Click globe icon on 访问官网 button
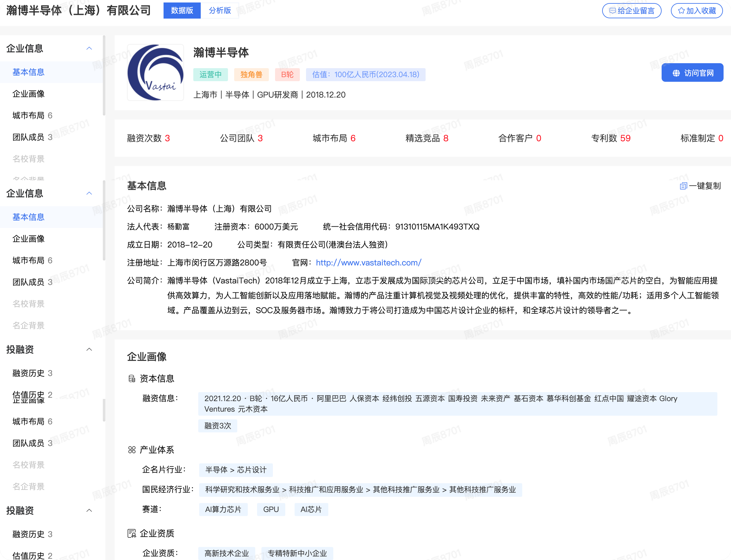This screenshot has height=560, width=731. click(676, 73)
